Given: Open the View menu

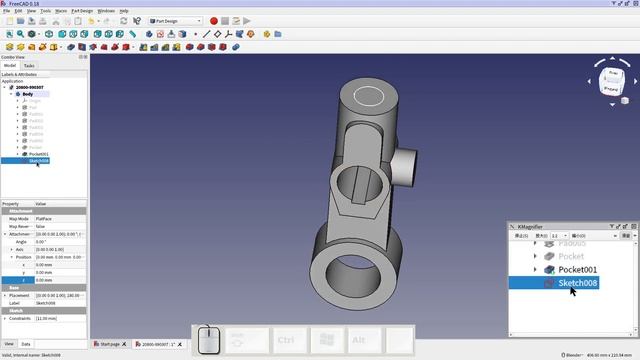Looking at the screenshot, I should pyautogui.click(x=31, y=11).
